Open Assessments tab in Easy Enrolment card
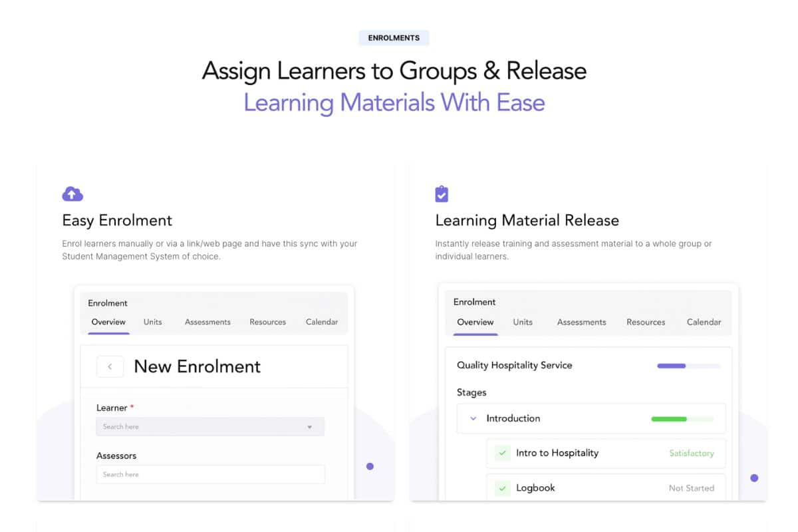Image resolution: width=798 pixels, height=532 pixels. point(207,322)
